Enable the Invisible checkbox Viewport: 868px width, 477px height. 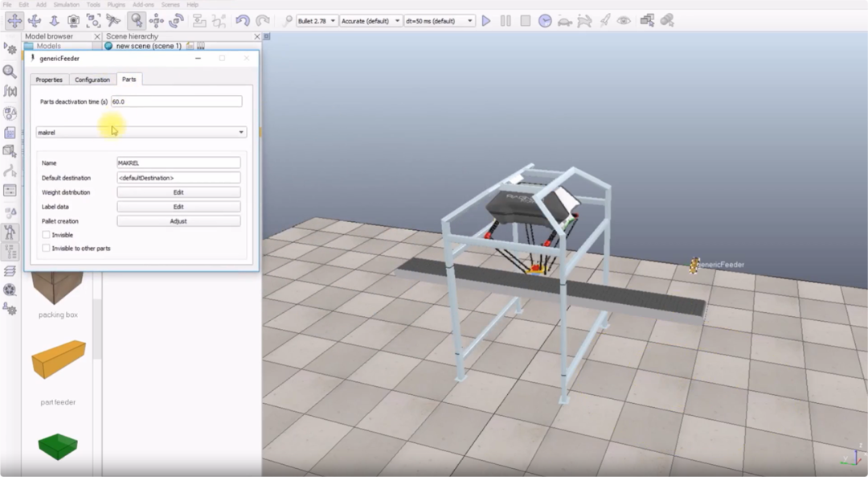(x=46, y=235)
